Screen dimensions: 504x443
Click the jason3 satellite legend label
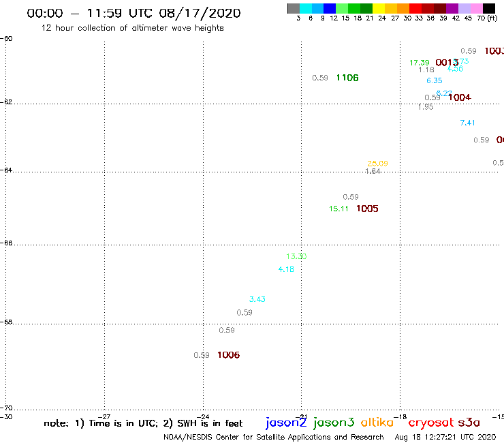(334, 423)
